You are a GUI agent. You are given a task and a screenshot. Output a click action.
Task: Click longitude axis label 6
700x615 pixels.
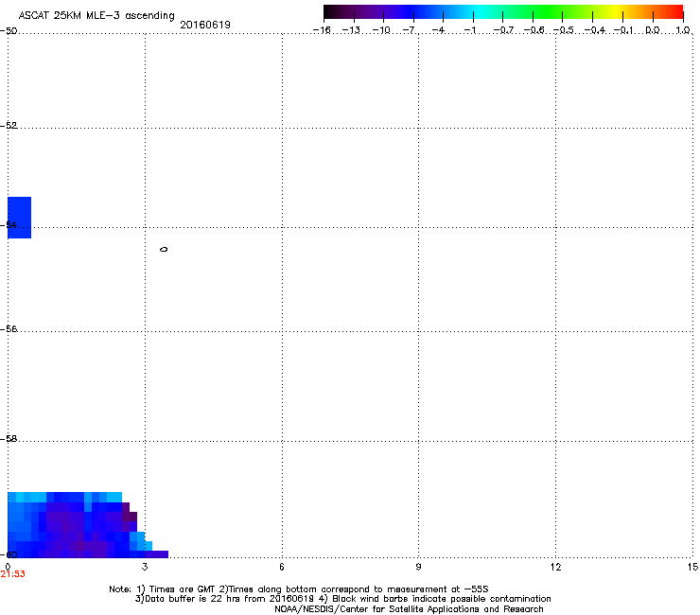tap(282, 567)
